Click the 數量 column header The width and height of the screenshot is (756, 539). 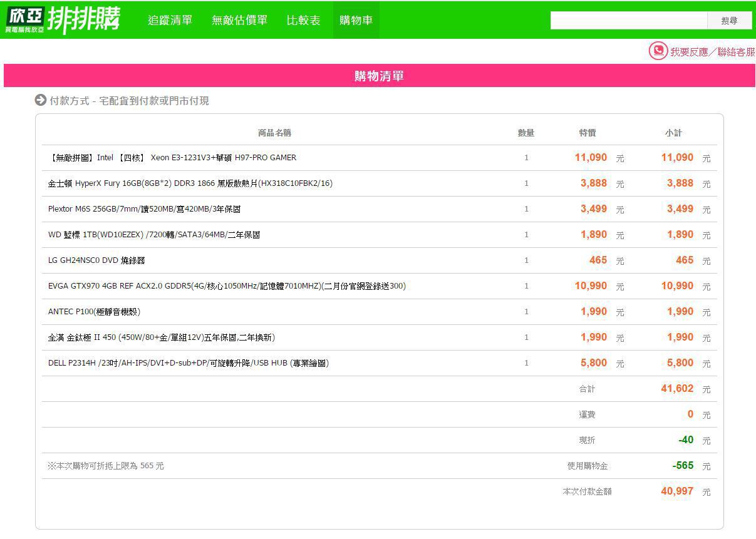click(x=526, y=133)
